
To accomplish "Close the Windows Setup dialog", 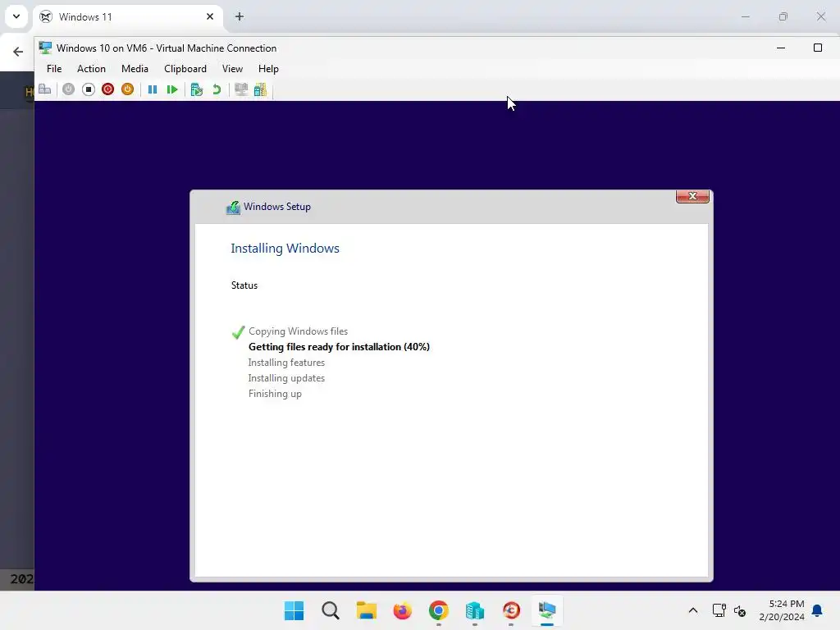I will pyautogui.click(x=692, y=197).
